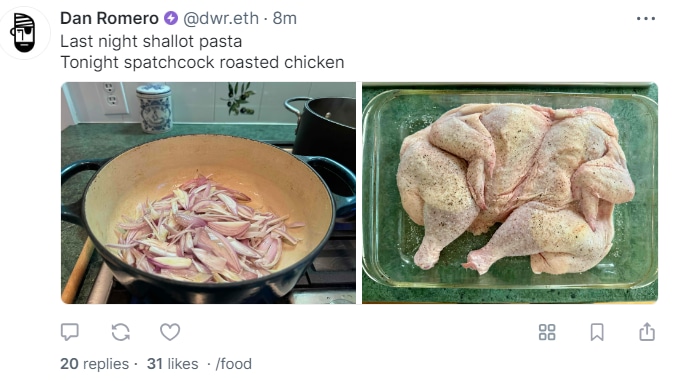
Task: Bookmark this post
Action: coord(597,332)
